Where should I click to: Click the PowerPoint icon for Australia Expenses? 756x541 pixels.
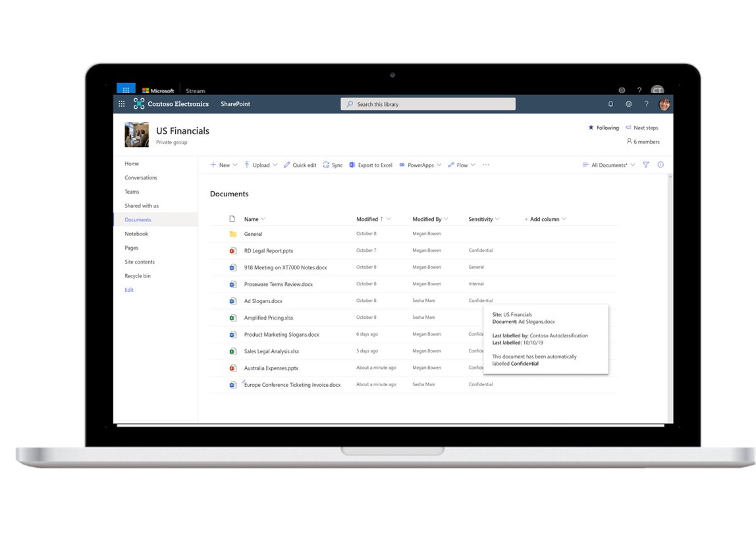click(x=233, y=368)
